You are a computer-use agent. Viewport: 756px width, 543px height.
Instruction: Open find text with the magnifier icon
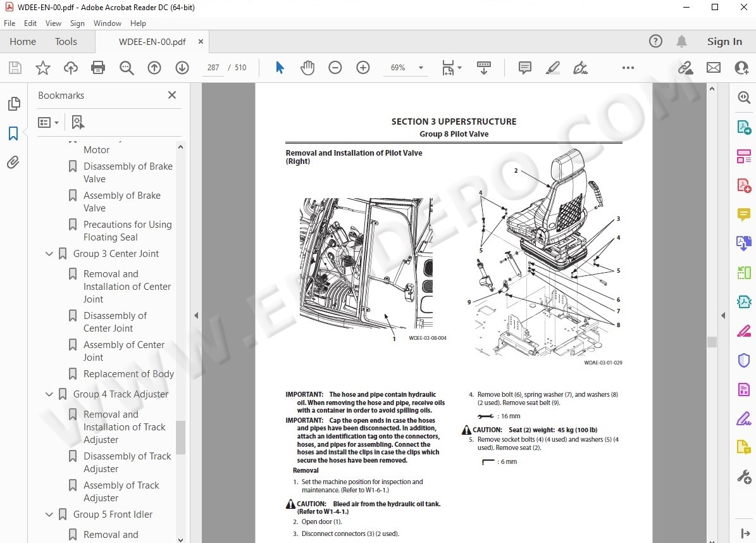pos(127,68)
